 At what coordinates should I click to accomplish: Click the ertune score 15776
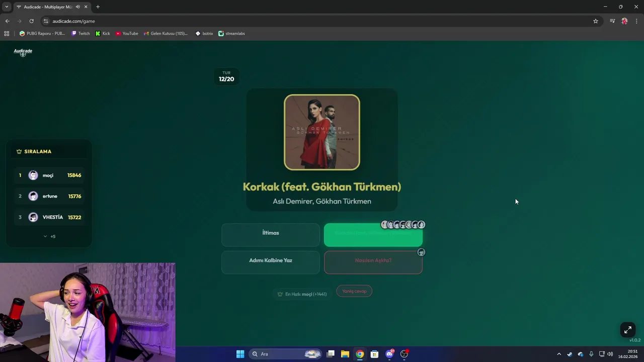[74, 196]
